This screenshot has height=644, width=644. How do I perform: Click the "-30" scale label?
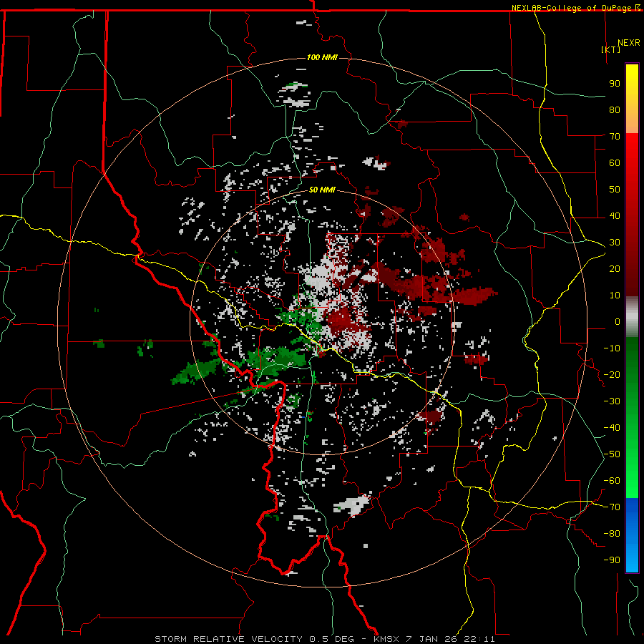tap(612, 401)
